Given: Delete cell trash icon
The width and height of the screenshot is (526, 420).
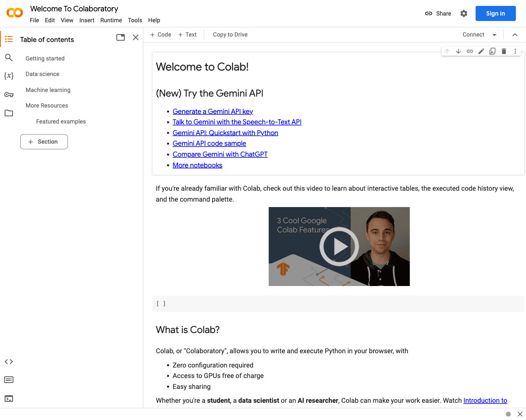Looking at the screenshot, I should point(504,51).
